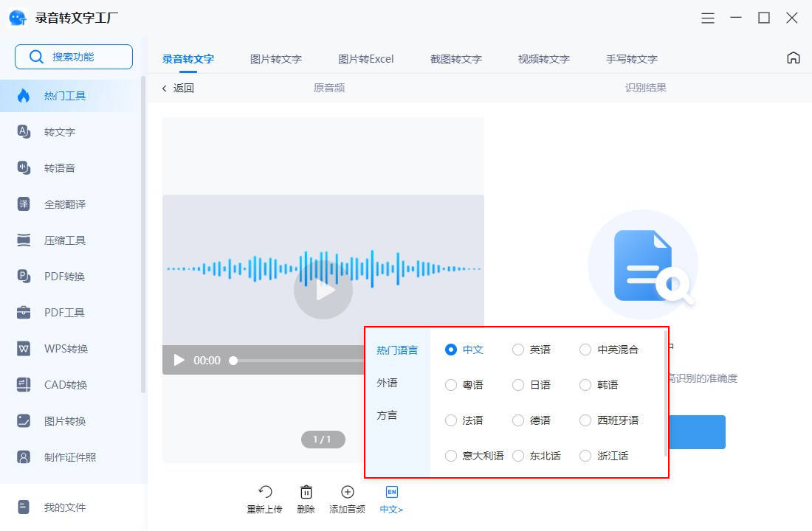Open the PDF转换 sidebar section

tap(70, 277)
